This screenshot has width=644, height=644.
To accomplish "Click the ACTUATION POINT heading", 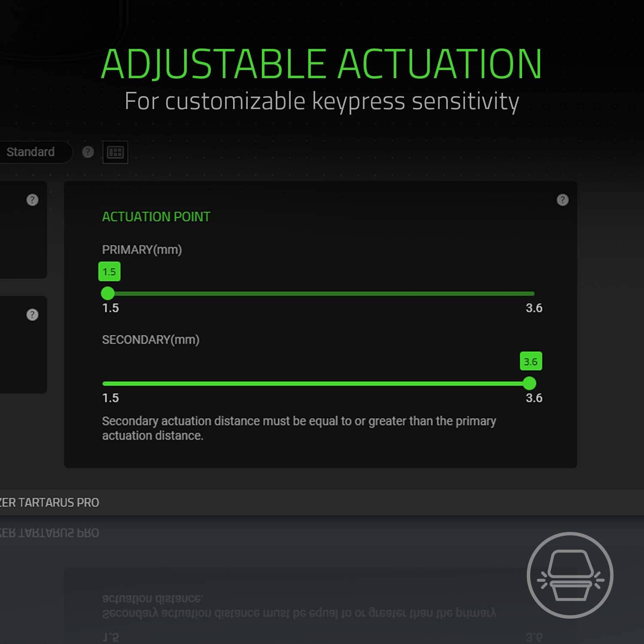I will tap(156, 217).
